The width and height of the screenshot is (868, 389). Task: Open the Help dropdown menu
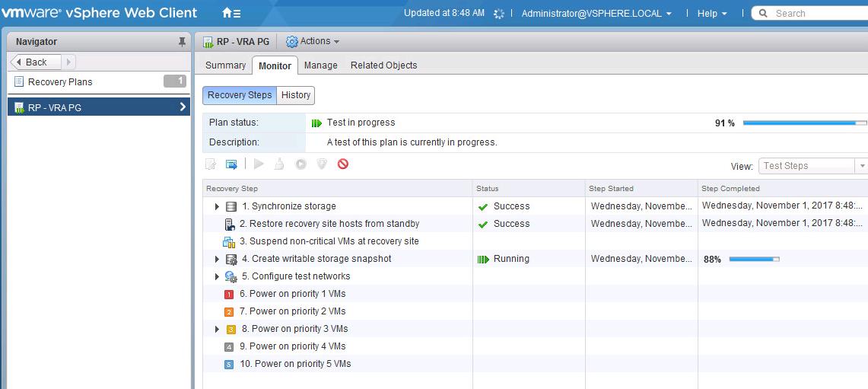pyautogui.click(x=712, y=13)
